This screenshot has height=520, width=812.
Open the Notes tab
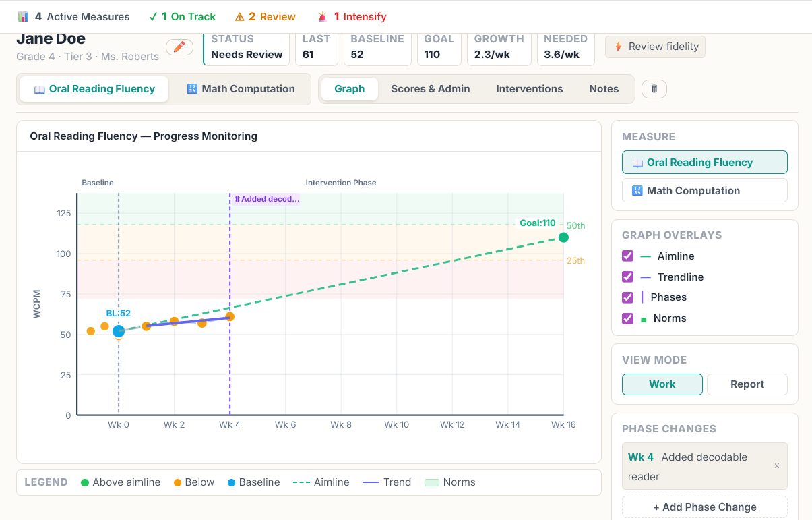604,89
